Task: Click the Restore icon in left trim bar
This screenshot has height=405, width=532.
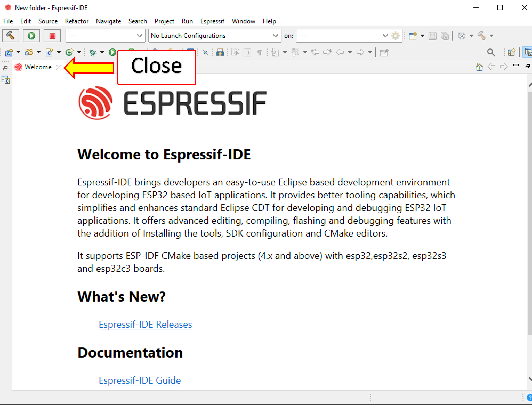Action: pos(5,68)
